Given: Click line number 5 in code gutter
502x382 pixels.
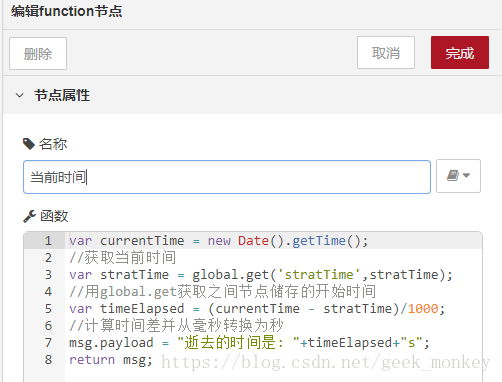Looking at the screenshot, I should (48, 309).
